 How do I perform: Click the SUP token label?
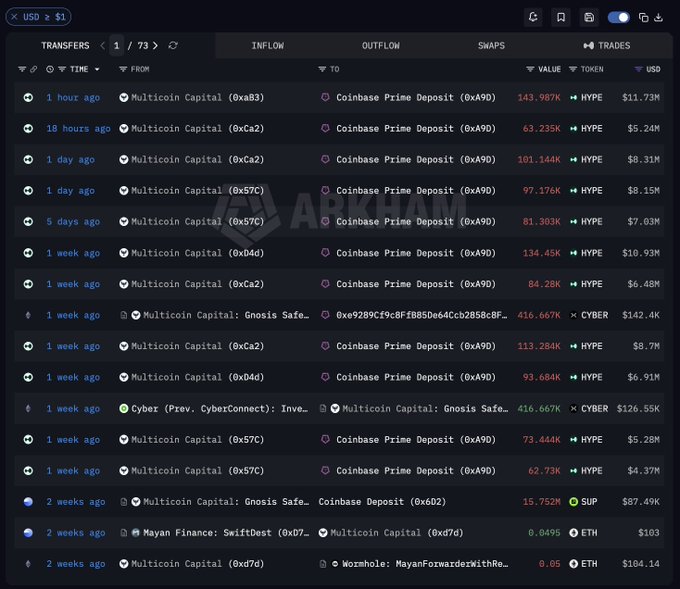(589, 502)
